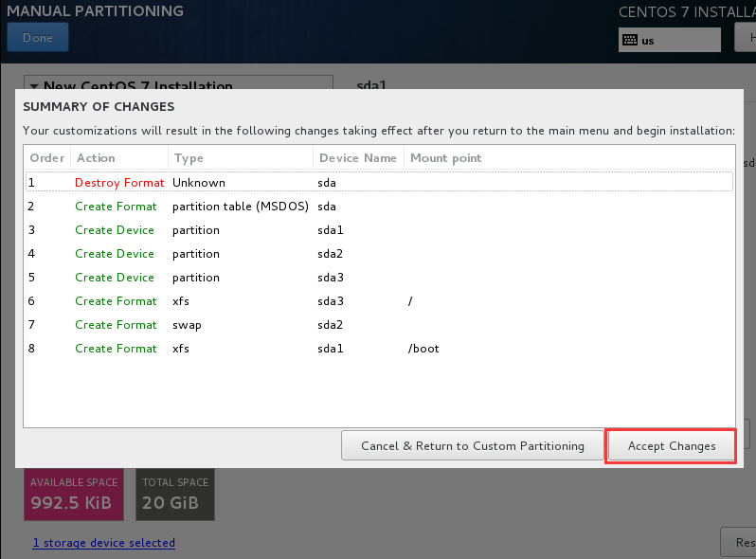756x559 pixels.
Task: Select the Unknown type cell in row 1
Action: click(199, 183)
